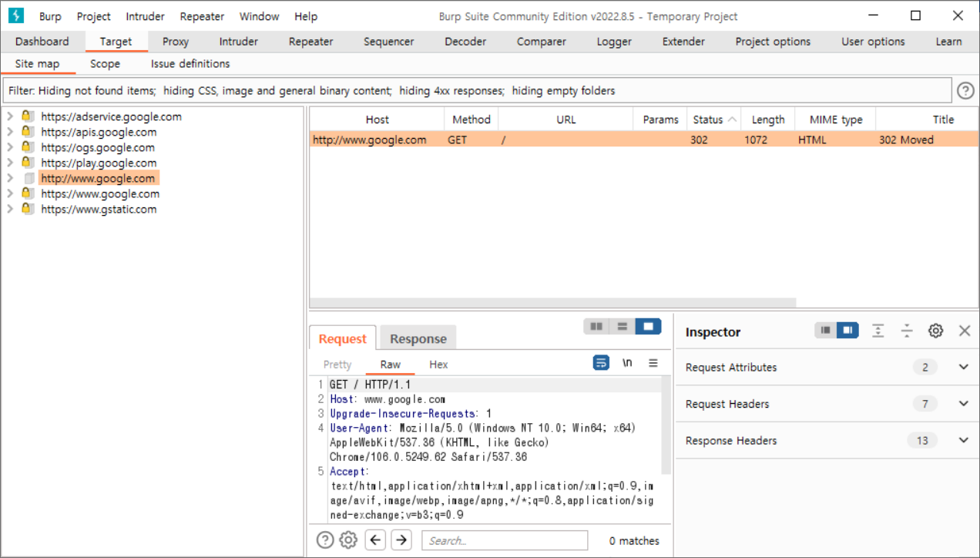
Task: Close the Inspector panel
Action: pos(965,331)
